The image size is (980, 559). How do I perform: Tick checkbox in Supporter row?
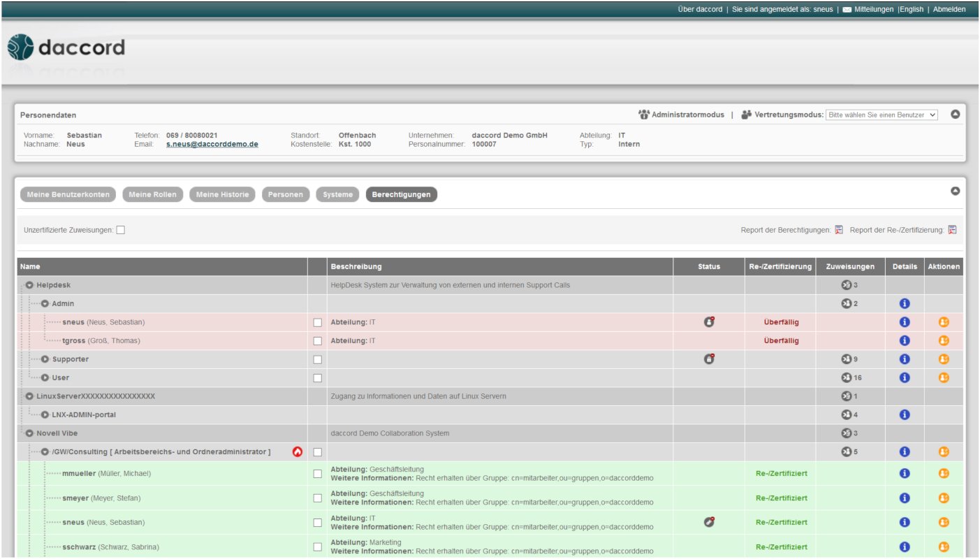point(318,359)
